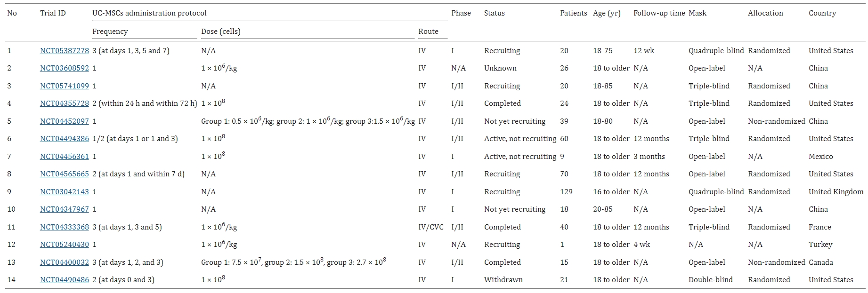The width and height of the screenshot is (868, 293).
Task: Open trial link NCT05387278
Action: (x=64, y=51)
